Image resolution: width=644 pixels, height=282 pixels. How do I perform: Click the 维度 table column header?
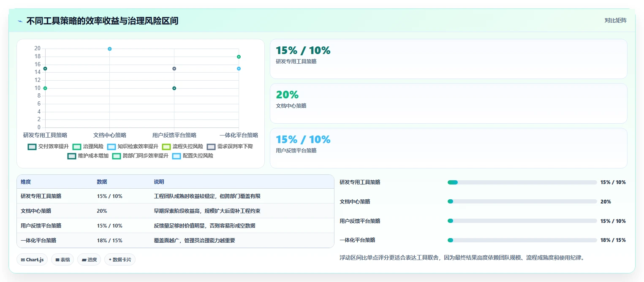click(x=26, y=182)
